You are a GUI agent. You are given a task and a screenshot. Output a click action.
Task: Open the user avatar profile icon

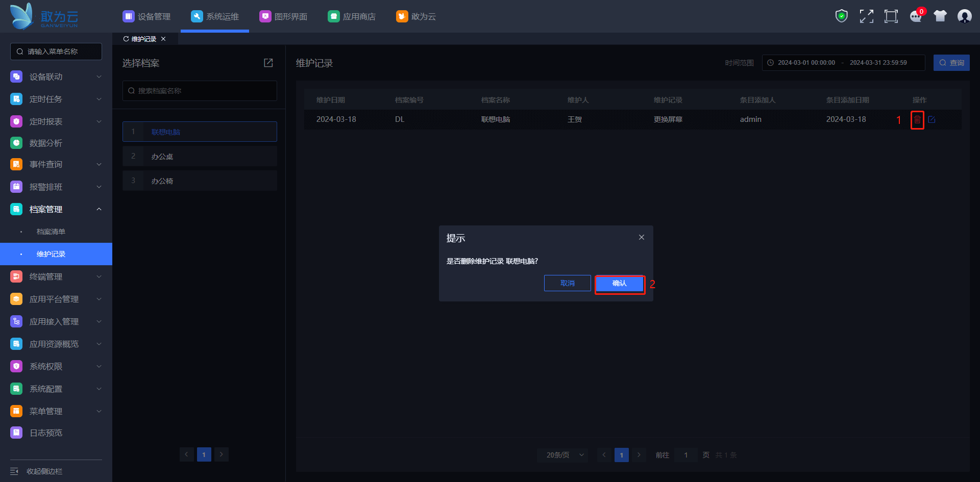[964, 16]
